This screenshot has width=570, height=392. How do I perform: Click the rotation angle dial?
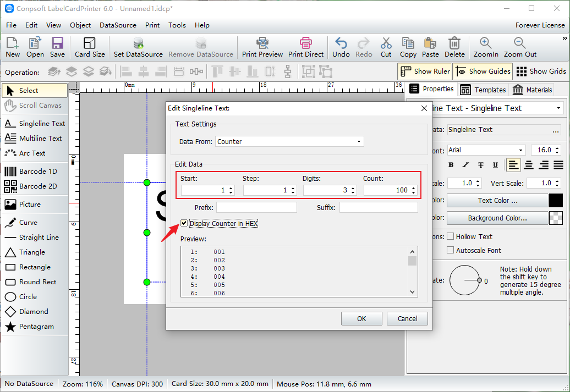coord(465,280)
